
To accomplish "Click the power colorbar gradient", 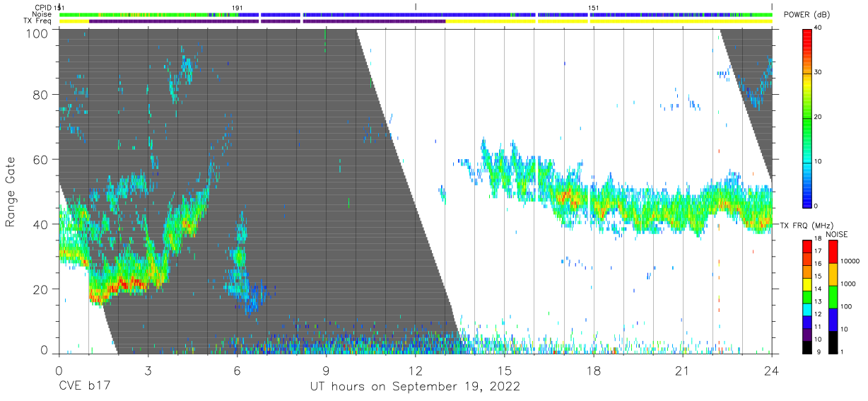I will click(807, 117).
